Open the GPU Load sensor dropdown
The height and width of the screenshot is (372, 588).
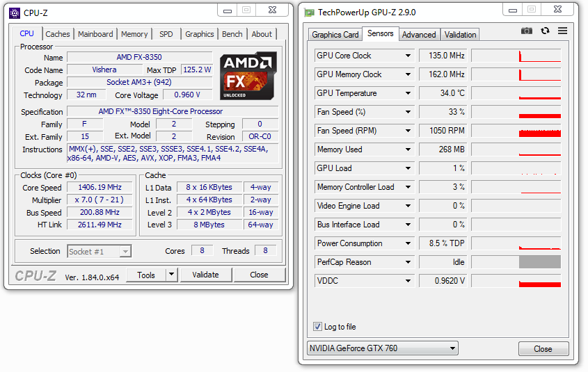point(408,168)
